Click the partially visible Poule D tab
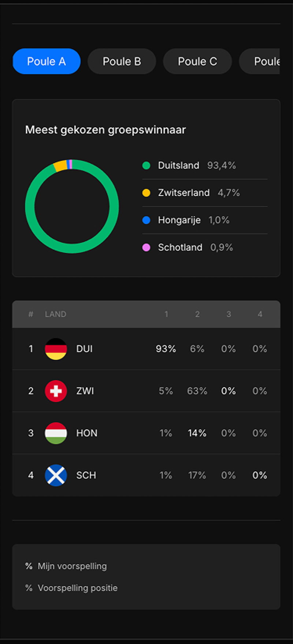 click(x=267, y=61)
